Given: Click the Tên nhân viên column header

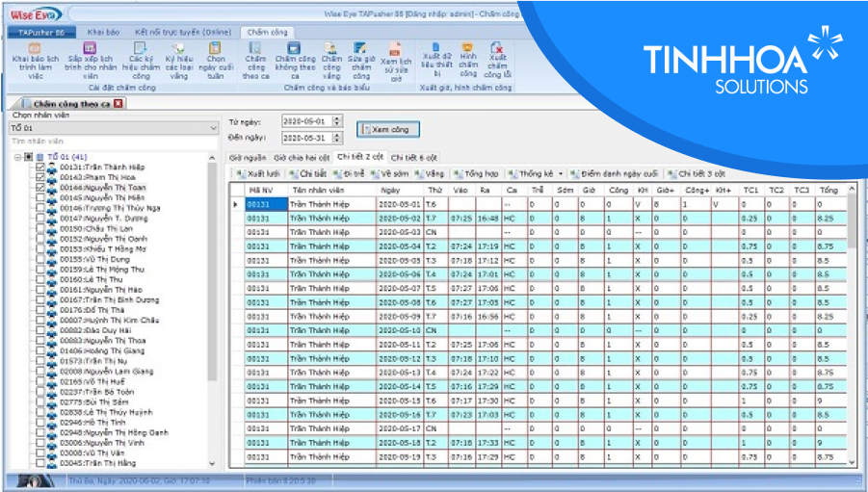Looking at the screenshot, I should 331,190.
